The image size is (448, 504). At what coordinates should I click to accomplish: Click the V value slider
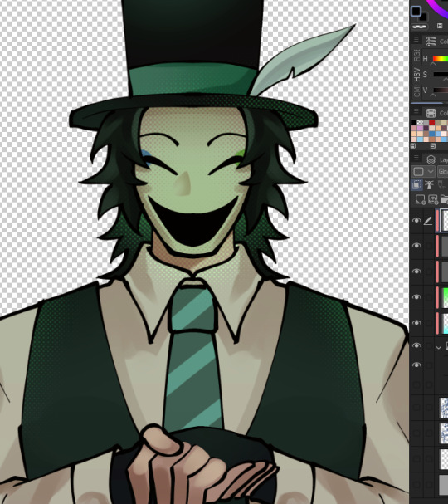441,91
